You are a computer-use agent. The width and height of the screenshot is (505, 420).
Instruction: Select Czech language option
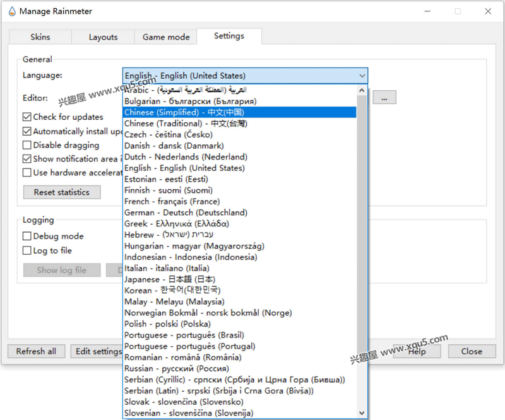click(x=240, y=134)
